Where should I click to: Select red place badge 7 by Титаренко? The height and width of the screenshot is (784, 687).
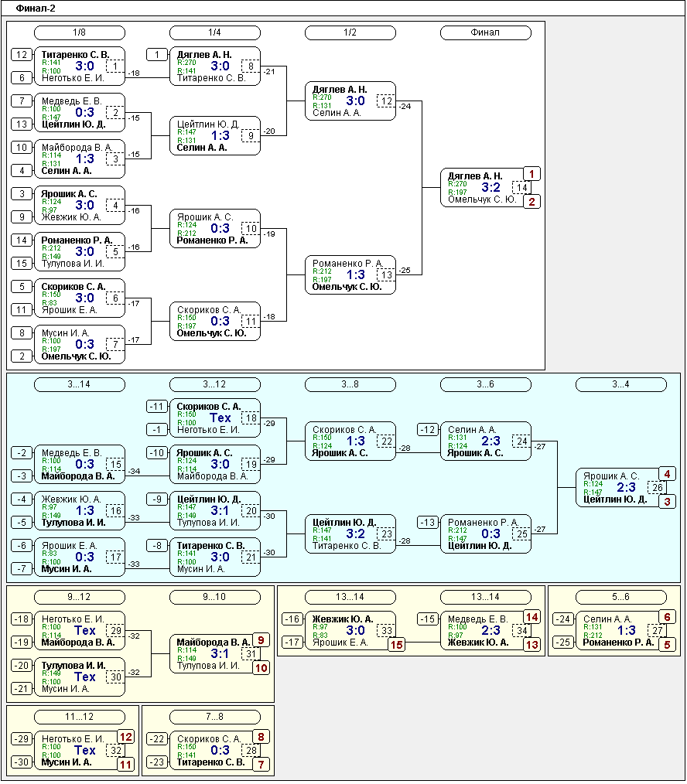click(x=261, y=765)
